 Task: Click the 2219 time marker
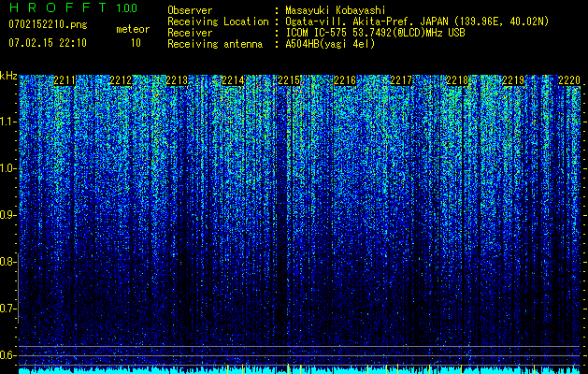tap(513, 80)
